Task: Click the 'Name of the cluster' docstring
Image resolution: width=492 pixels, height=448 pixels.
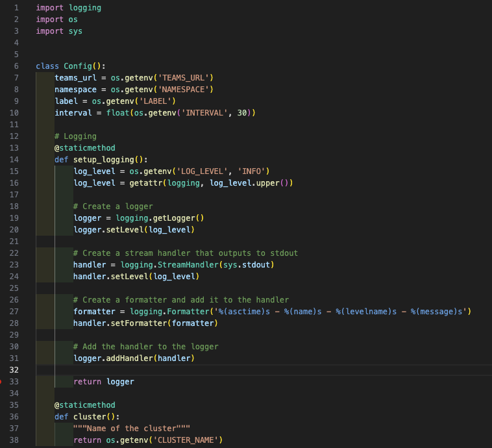Action: [x=132, y=429]
